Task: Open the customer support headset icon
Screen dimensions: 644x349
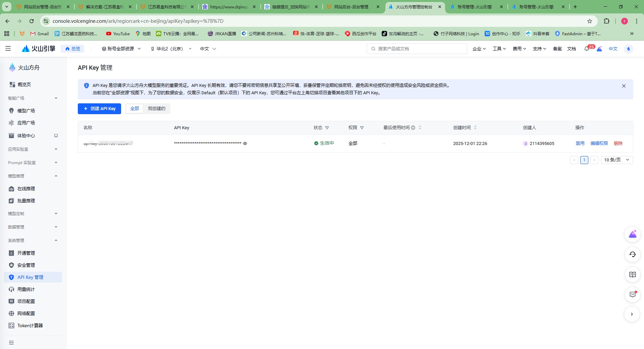Action: pyautogui.click(x=633, y=254)
